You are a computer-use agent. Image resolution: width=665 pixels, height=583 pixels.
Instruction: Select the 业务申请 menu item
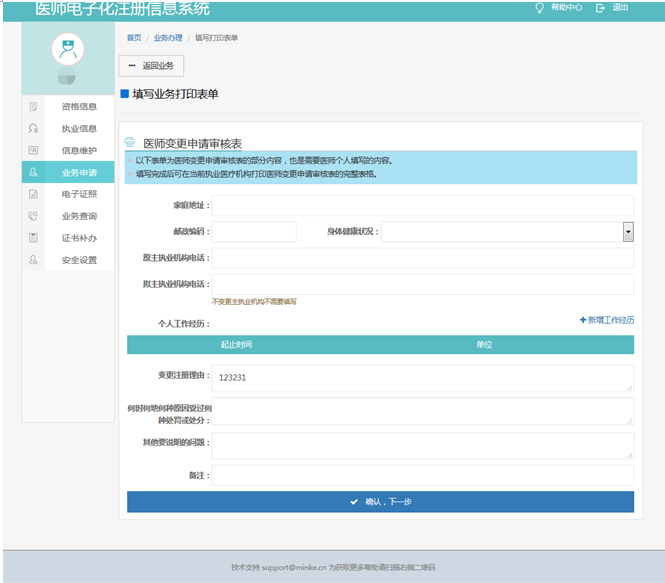pos(78,172)
